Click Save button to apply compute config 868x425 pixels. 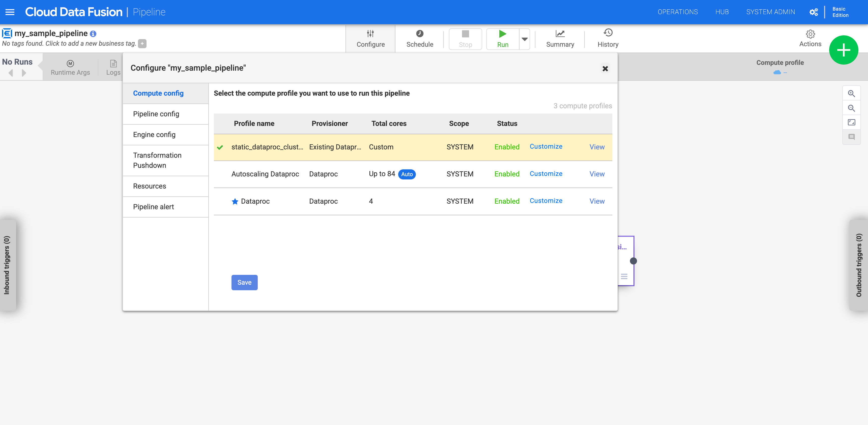pos(244,283)
